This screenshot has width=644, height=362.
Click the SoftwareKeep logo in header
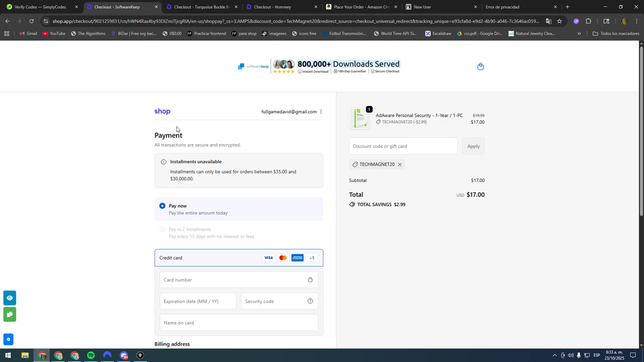(253, 66)
